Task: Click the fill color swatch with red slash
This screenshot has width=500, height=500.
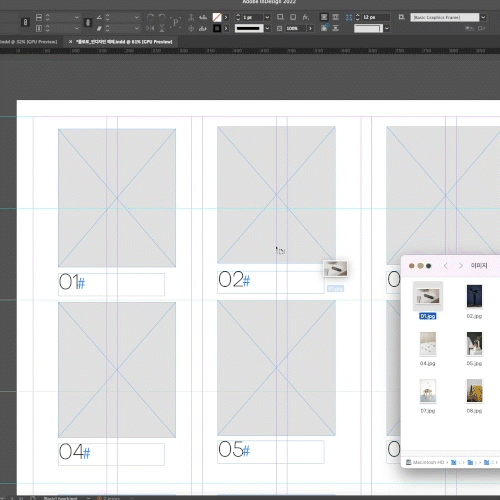Action: tap(217, 17)
